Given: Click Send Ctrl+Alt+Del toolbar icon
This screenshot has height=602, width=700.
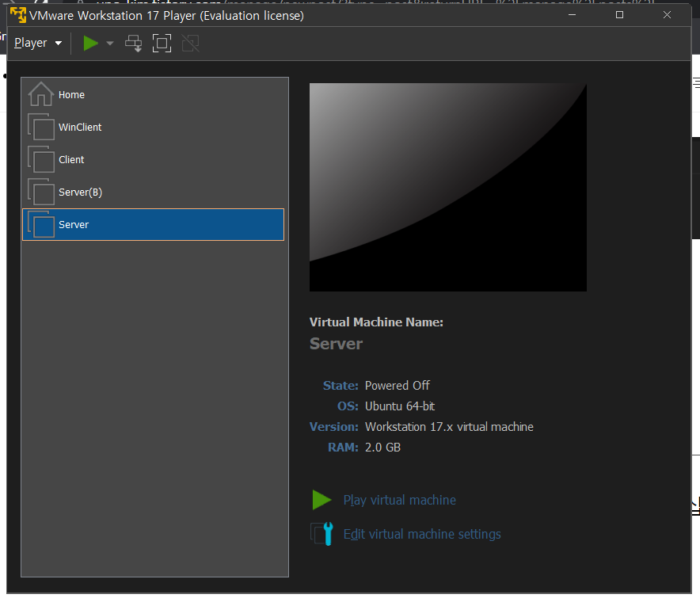Looking at the screenshot, I should click(x=134, y=44).
